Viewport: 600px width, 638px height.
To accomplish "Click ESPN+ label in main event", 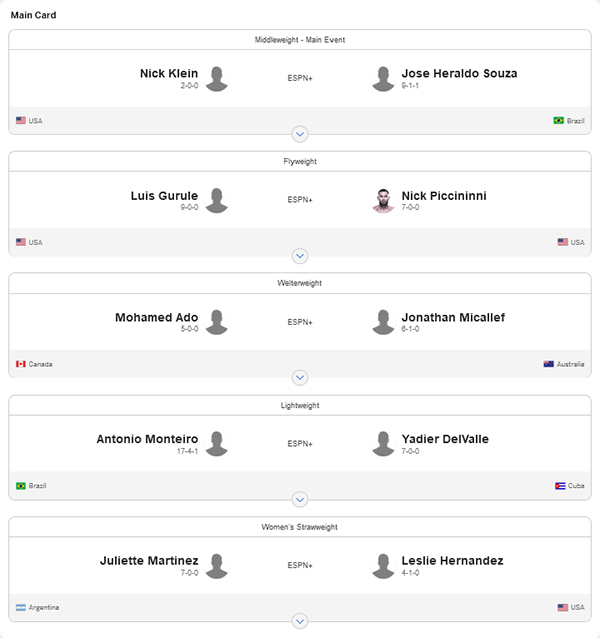I will click(300, 78).
